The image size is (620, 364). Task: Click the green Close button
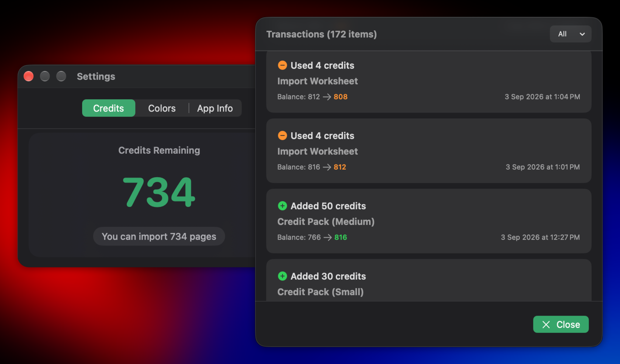pyautogui.click(x=561, y=324)
